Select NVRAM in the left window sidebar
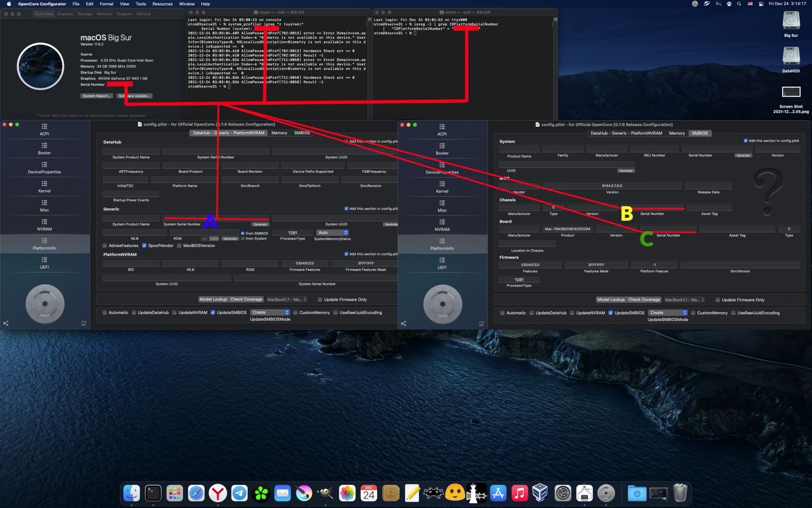 (44, 225)
